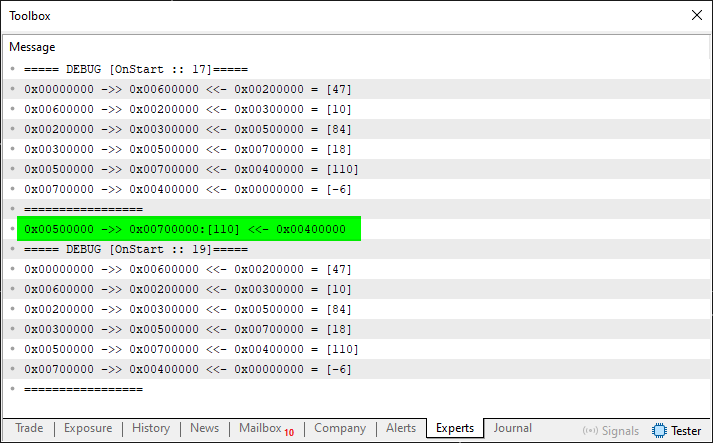The image size is (713, 443).
Task: Select the first log row ending in [18]
Action: [356, 149]
